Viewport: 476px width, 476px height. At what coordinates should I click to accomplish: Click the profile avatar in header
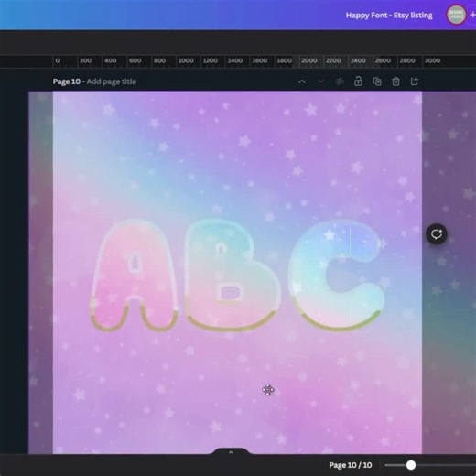[457, 15]
